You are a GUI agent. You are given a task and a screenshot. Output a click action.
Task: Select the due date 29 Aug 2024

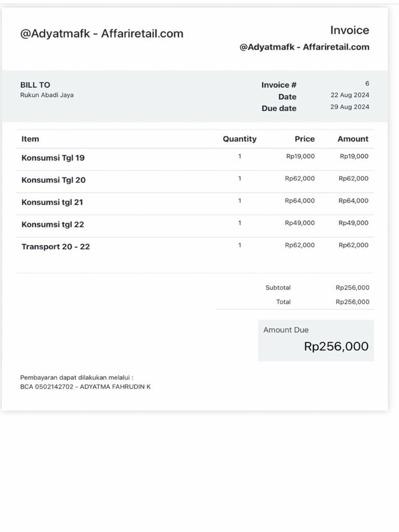pyautogui.click(x=350, y=107)
